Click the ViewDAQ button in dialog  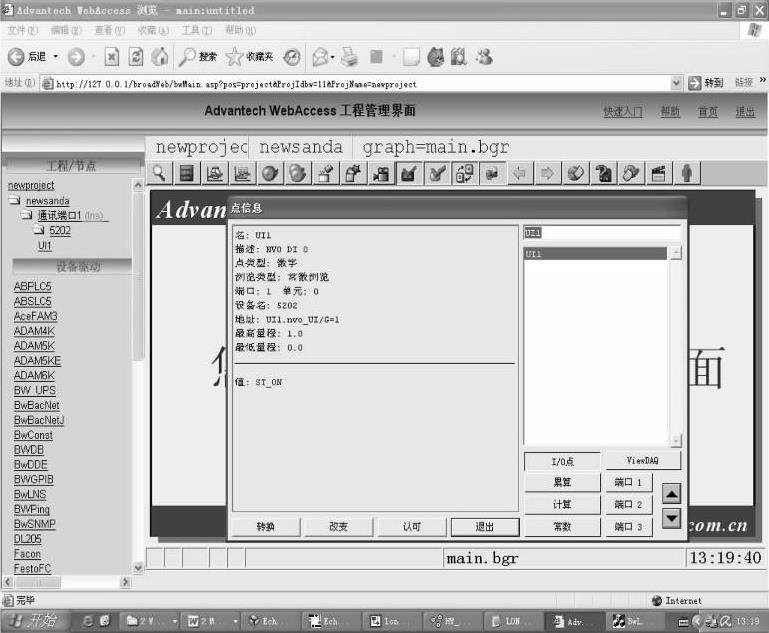point(642,460)
